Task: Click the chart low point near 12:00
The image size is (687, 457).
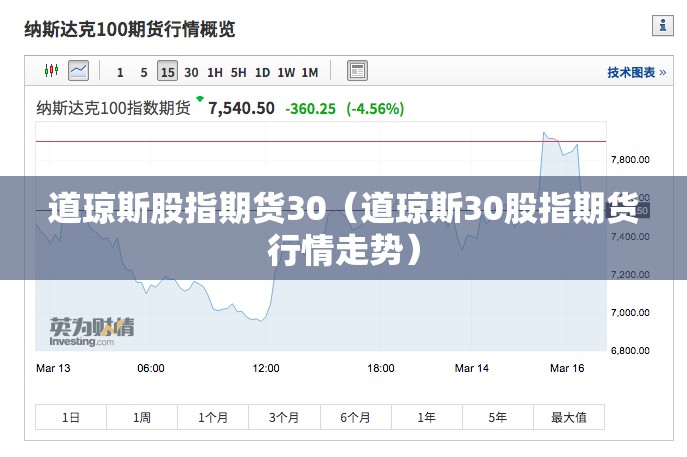Action: click(x=261, y=321)
